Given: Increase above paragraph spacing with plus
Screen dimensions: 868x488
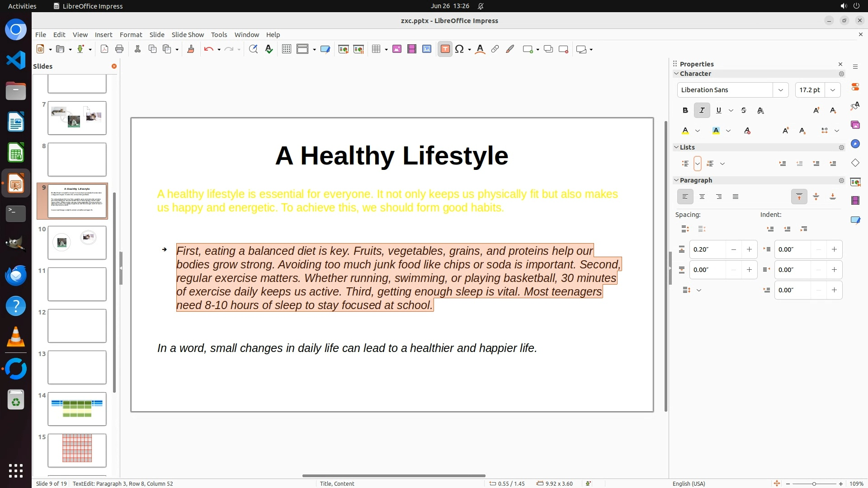Looking at the screenshot, I should point(749,249).
